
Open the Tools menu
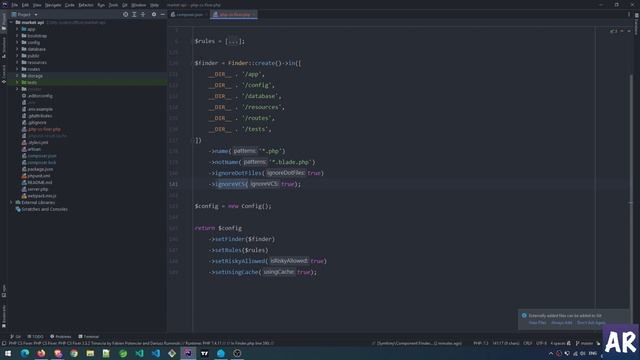pyautogui.click(x=113, y=5)
